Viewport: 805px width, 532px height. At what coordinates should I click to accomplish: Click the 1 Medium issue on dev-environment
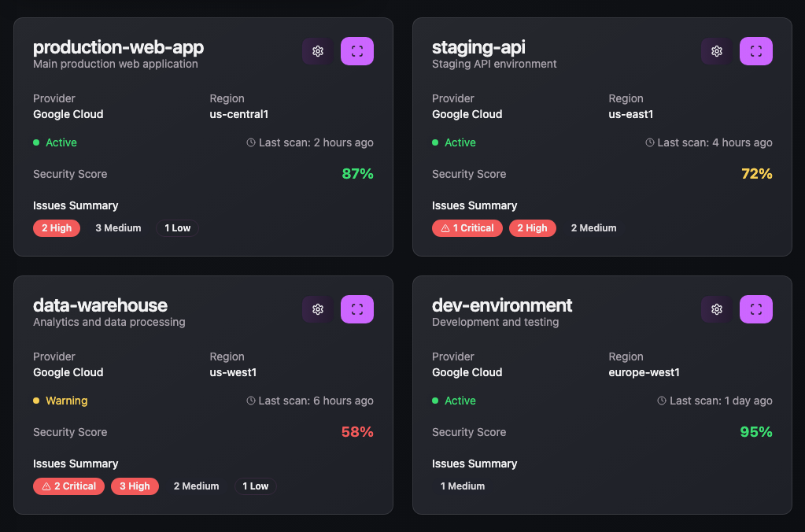click(463, 486)
